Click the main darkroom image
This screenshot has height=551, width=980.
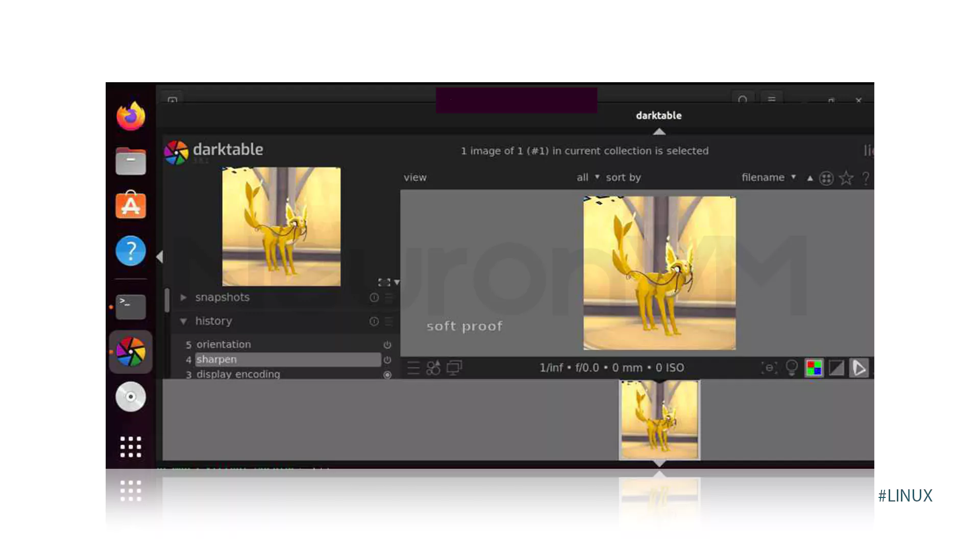pos(659,273)
